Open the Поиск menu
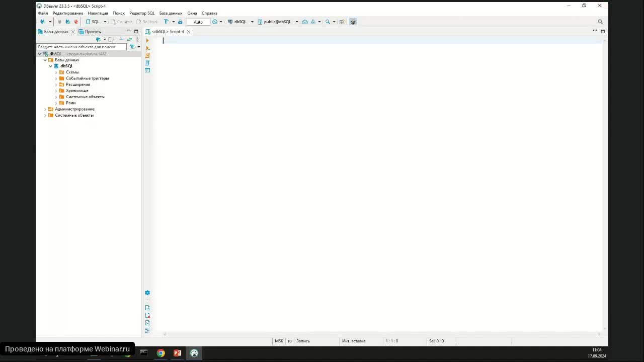Image resolution: width=644 pixels, height=362 pixels. (119, 13)
